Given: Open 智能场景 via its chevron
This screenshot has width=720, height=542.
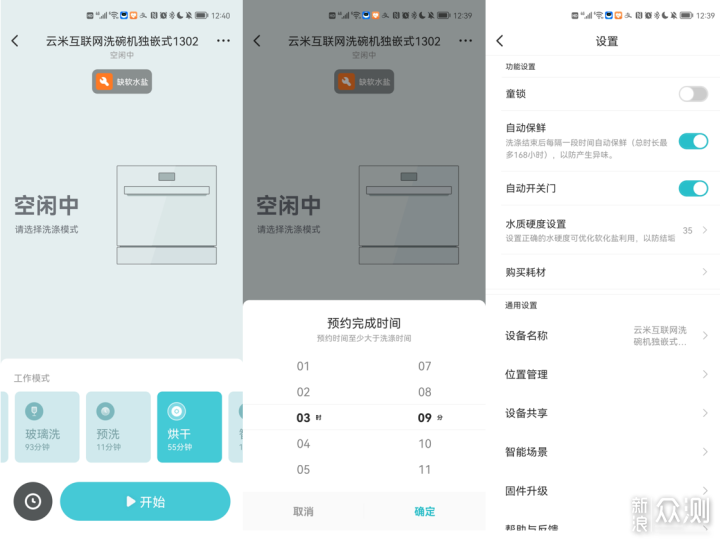Looking at the screenshot, I should 705,452.
